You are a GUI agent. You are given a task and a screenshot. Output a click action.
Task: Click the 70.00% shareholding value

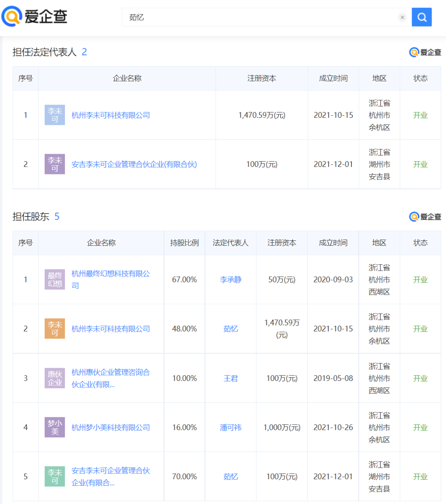(185, 477)
